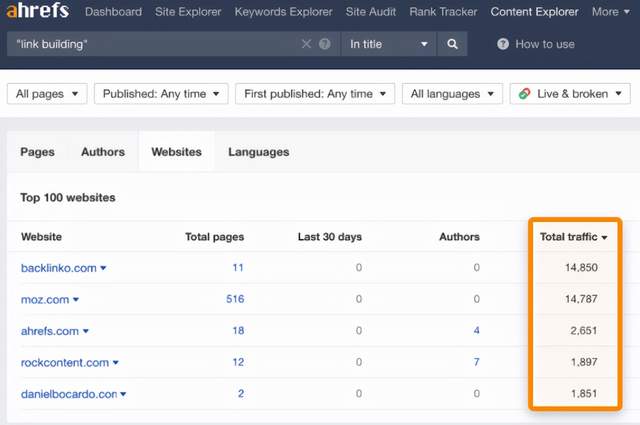Click the Total pages column header

click(214, 237)
